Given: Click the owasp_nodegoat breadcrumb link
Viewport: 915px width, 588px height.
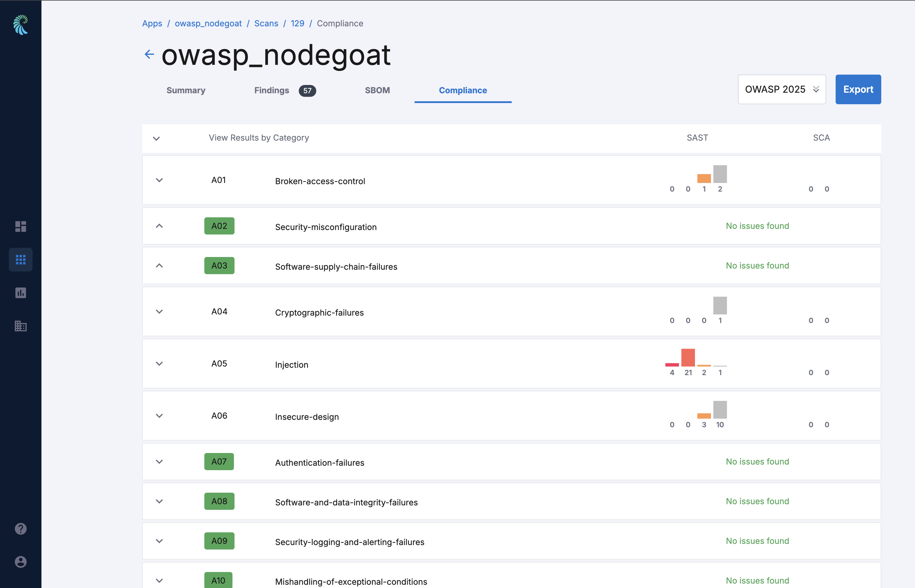Looking at the screenshot, I should click(x=208, y=24).
